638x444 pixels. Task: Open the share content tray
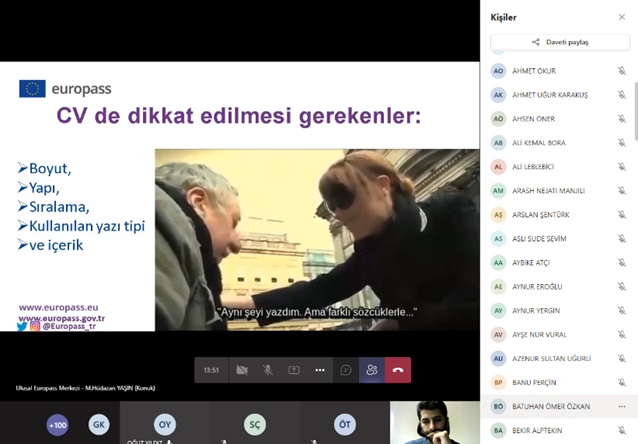[294, 370]
